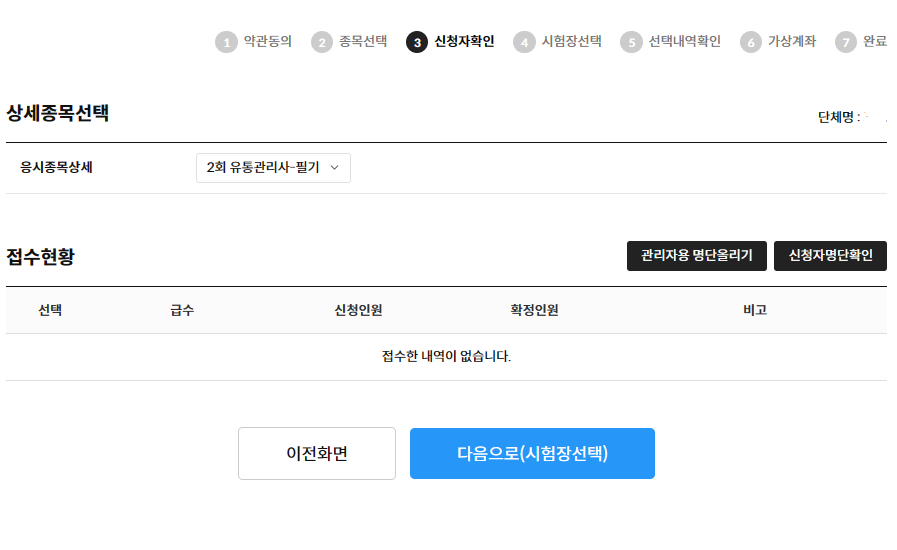
Task: Click the step 1 number circle
Action: point(226,42)
